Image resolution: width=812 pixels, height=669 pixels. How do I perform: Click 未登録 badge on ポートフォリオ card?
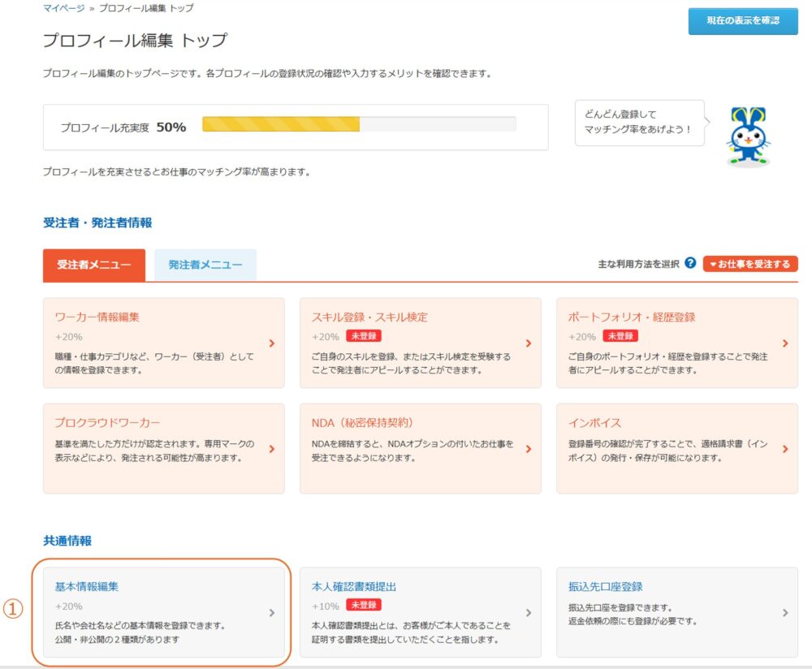[x=620, y=336]
